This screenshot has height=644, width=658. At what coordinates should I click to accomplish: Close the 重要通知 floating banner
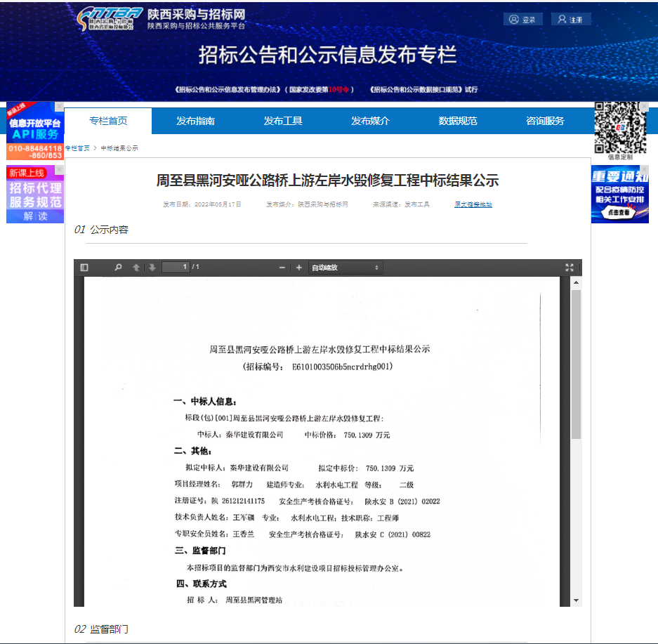(x=644, y=169)
